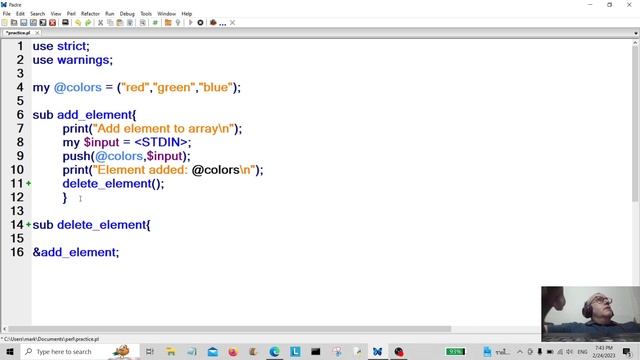Screen dimensions: 640x360
Task: Open the Debug menu
Action: 127,13
